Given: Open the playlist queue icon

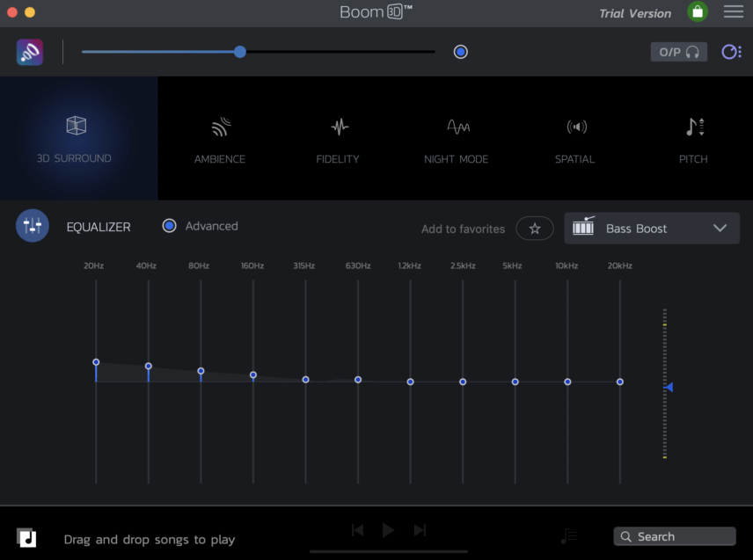Looking at the screenshot, I should (568, 536).
